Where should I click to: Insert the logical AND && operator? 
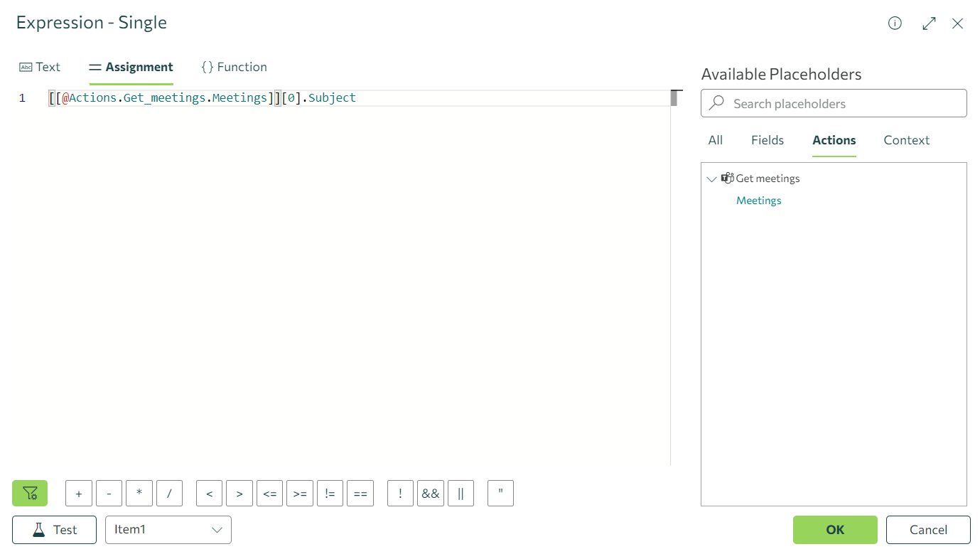(x=431, y=493)
